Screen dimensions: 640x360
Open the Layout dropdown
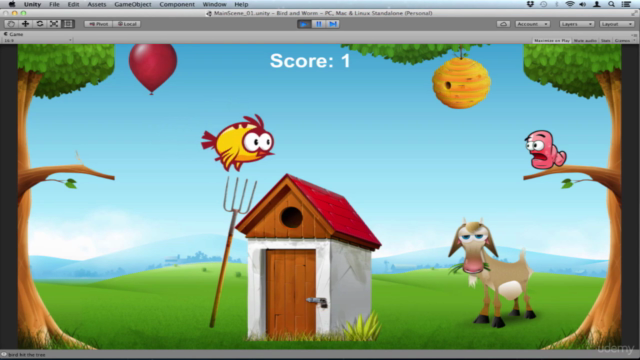point(617,24)
